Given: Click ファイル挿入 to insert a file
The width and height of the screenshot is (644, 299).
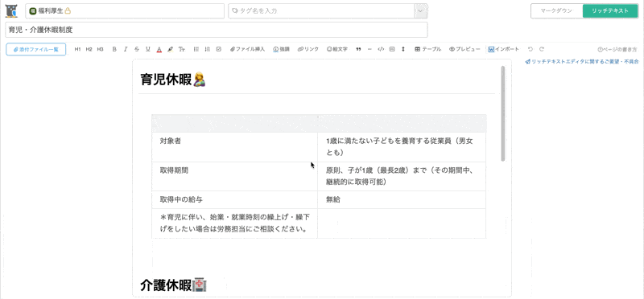Looking at the screenshot, I should click(x=248, y=49).
